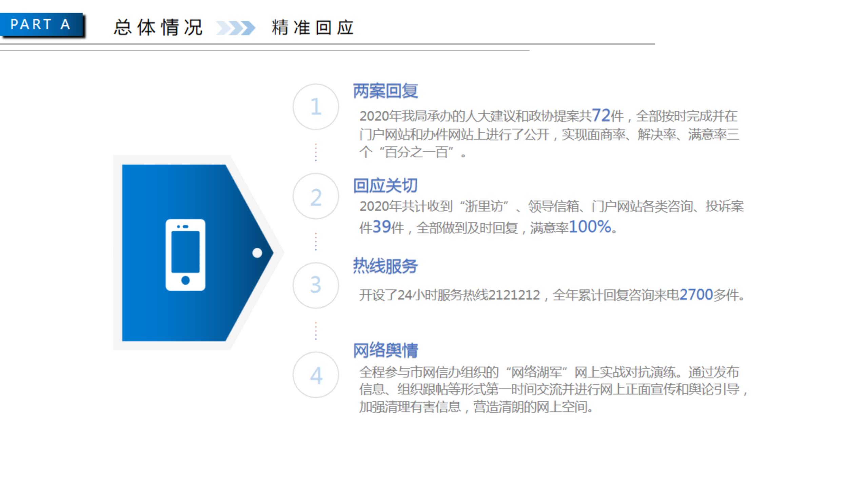Click the numbered circle 1
868x488 pixels.
(316, 107)
